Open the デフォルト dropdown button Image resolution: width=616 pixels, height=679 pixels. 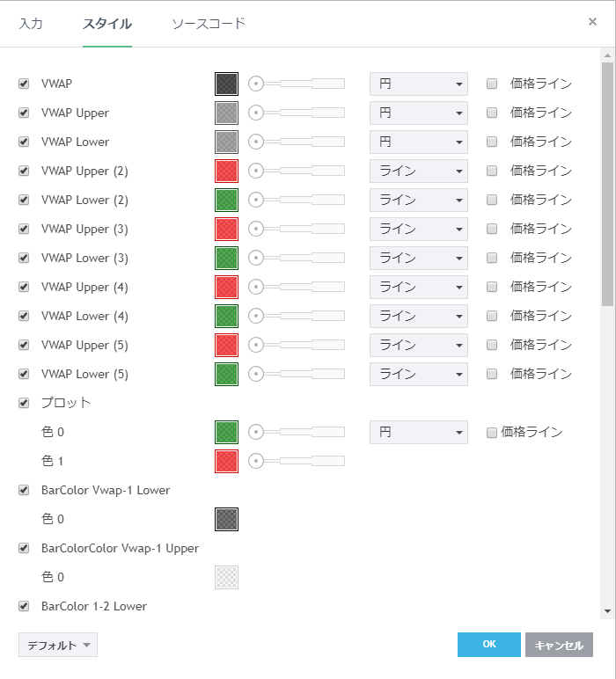point(58,645)
